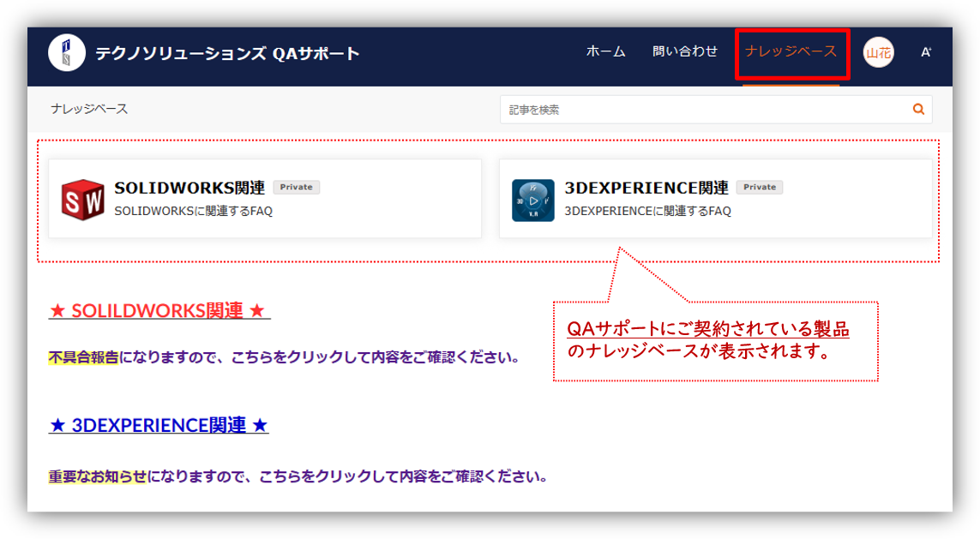Viewport: 980px width, 539px height.
Task: Open the 3DEXPERIENCE関連 category title
Action: (x=646, y=188)
